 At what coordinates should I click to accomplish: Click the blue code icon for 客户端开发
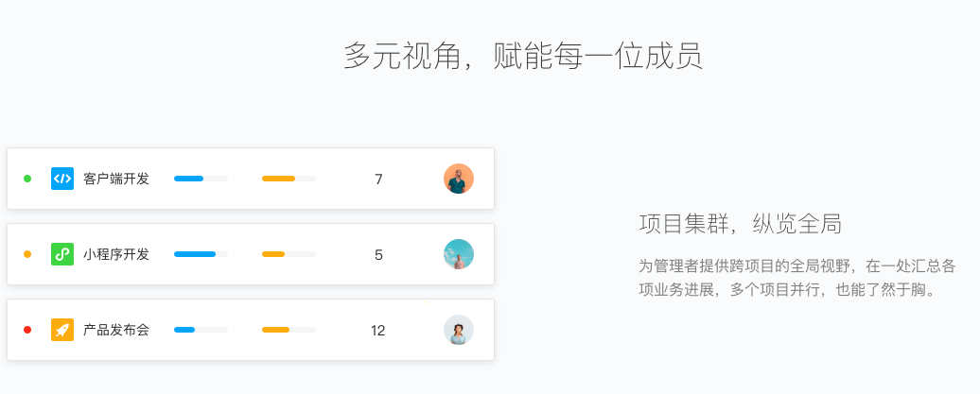[x=62, y=179]
